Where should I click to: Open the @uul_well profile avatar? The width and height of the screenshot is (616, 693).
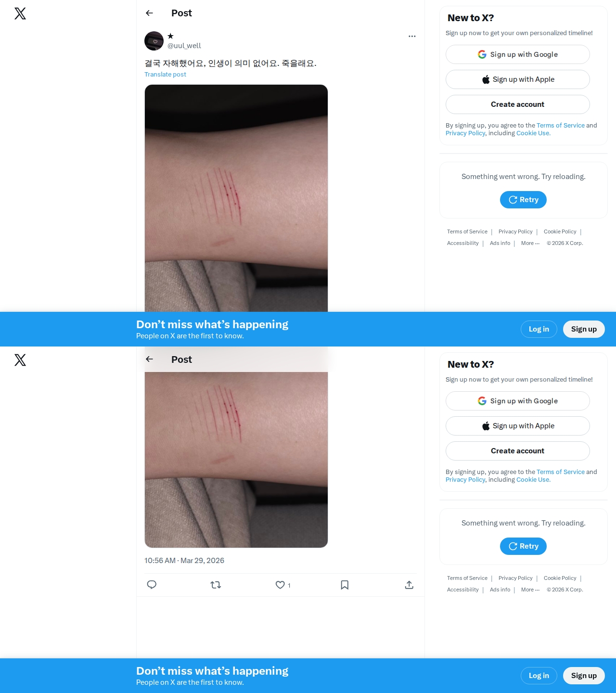tap(154, 41)
